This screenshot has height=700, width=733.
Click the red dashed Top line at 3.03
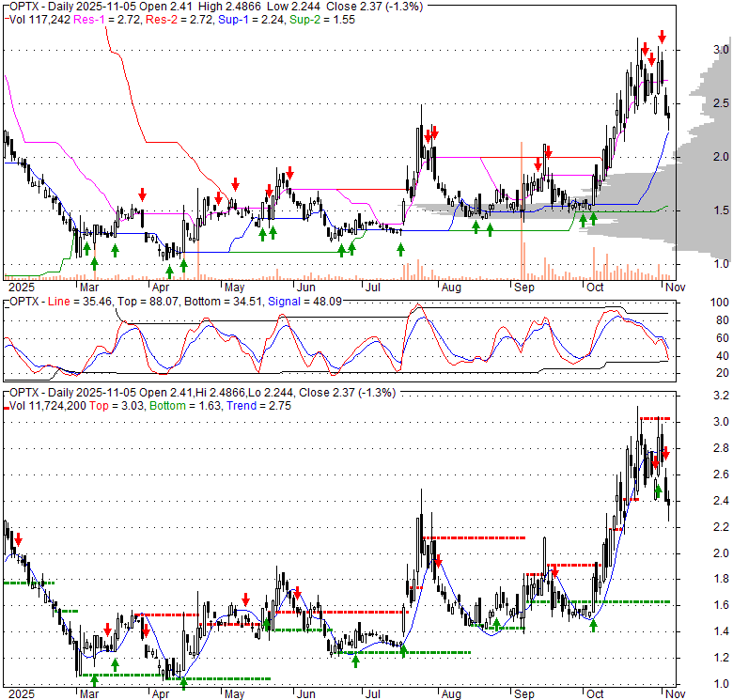coord(648,418)
